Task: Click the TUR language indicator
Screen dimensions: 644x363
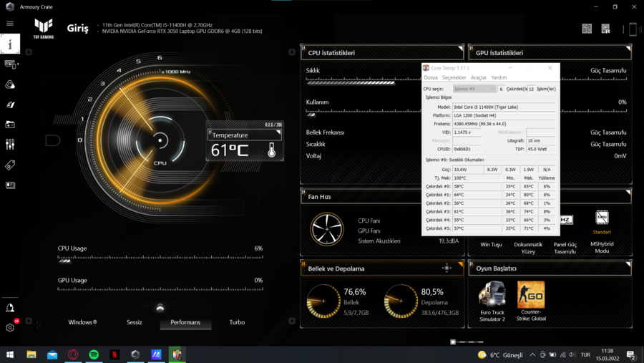Action: 585,354
